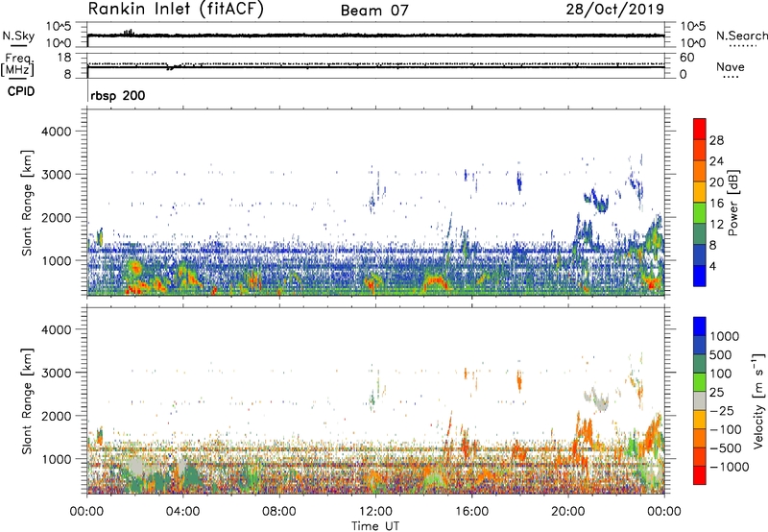
Task: Click the '2000' tick in the power panel
Action: (56, 217)
